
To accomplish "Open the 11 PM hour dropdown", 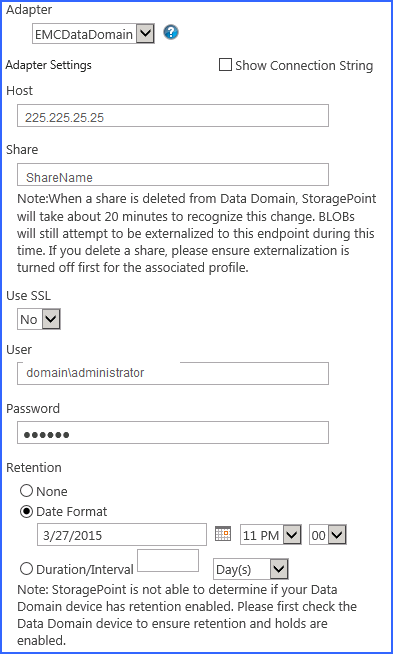I will click(x=270, y=535).
